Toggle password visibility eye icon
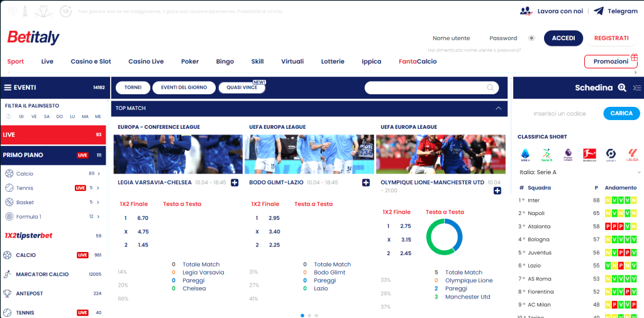This screenshot has height=318, width=644. point(531,38)
